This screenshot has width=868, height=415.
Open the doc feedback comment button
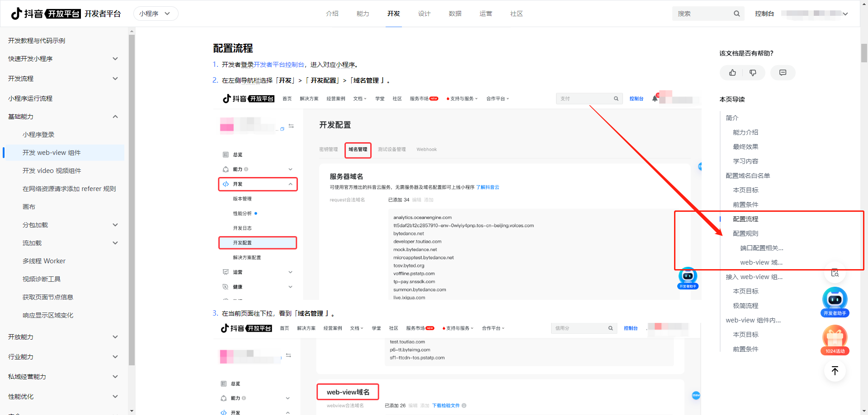783,73
